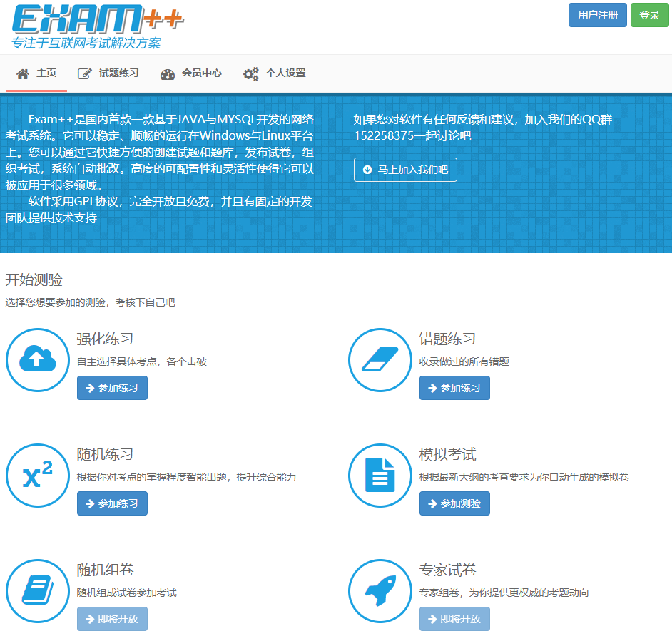
Task: Click the dashboard gauge icon for 会员中心
Action: click(168, 75)
